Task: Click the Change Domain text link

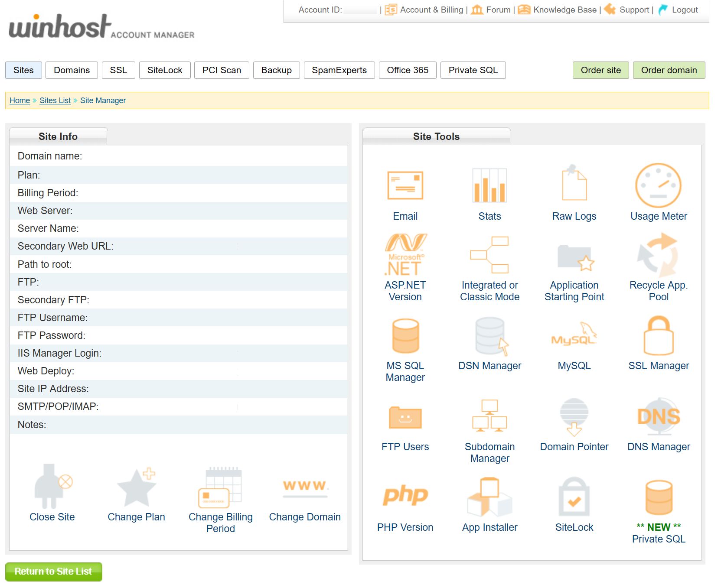Action: tap(305, 517)
